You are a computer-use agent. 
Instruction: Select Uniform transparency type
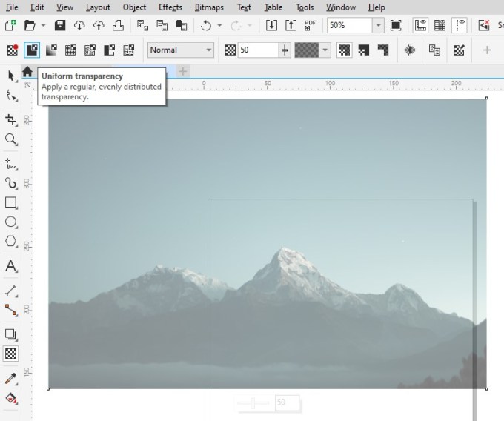coord(32,50)
